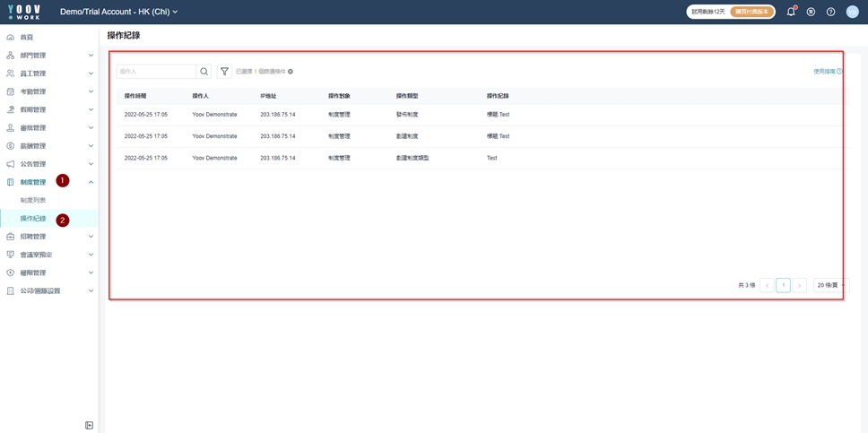This screenshot has height=433, width=868.
Task: Click the notification bell icon
Action: pos(791,12)
